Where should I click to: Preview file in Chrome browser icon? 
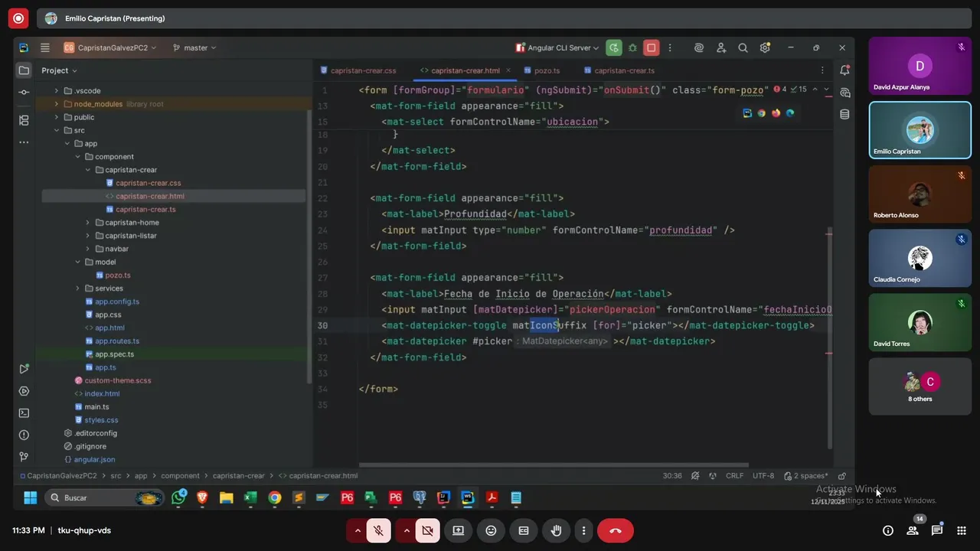pyautogui.click(x=762, y=113)
